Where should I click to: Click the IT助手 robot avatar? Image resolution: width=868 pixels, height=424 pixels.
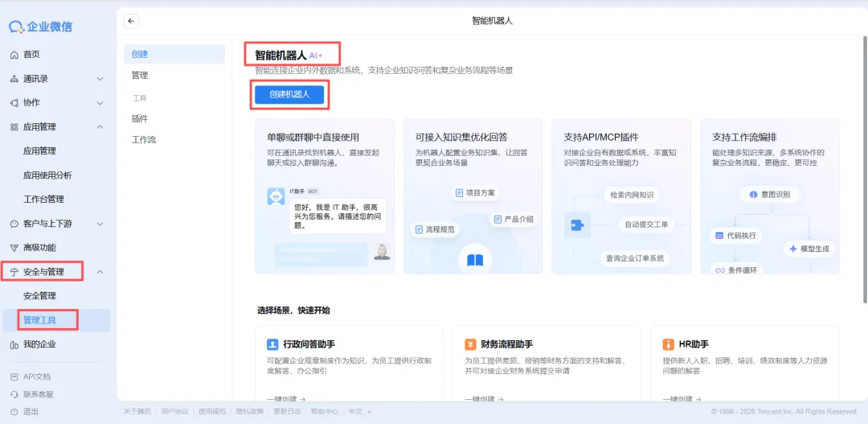coord(276,197)
